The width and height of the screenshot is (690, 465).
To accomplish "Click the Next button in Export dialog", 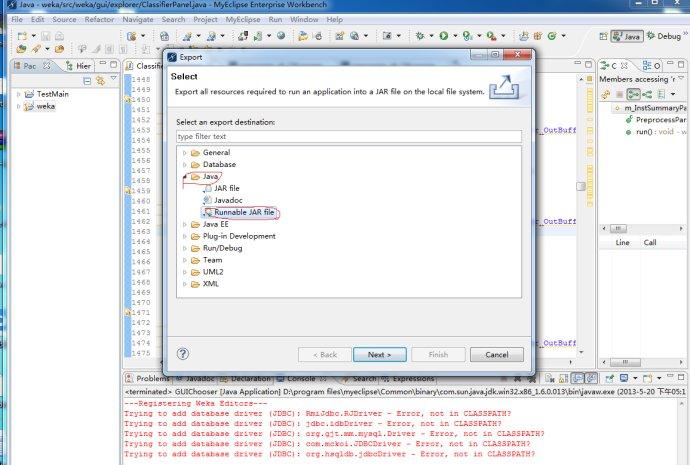I will (379, 355).
